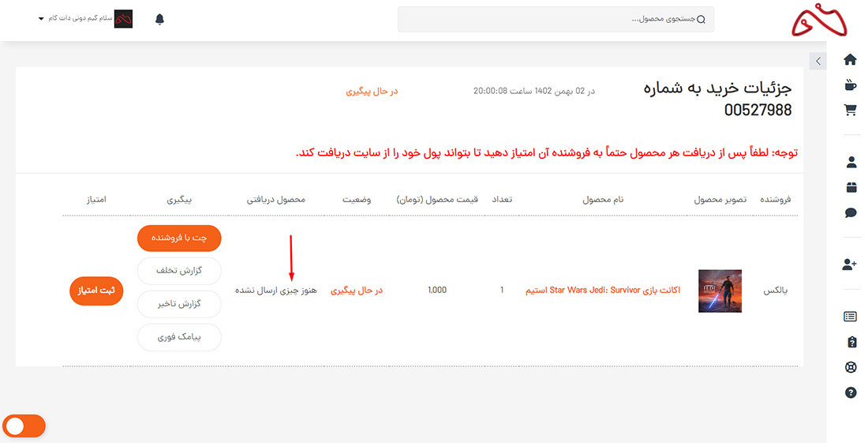The height and width of the screenshot is (443, 868).
Task: Open the clipboard question icon in sidebar
Action: 852,342
